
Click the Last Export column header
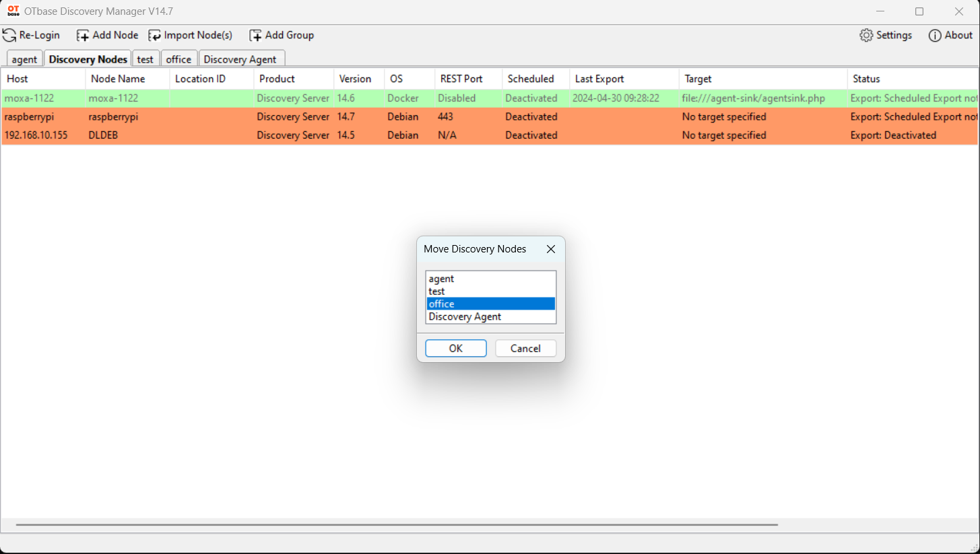pos(624,79)
